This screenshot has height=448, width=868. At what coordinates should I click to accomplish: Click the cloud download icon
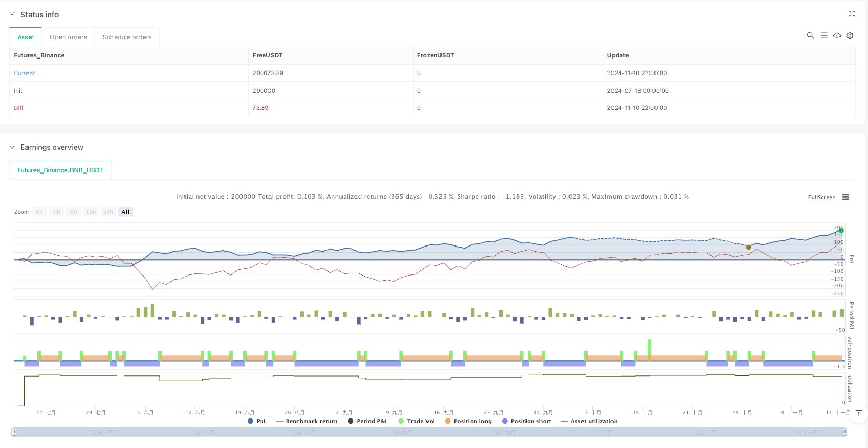837,35
